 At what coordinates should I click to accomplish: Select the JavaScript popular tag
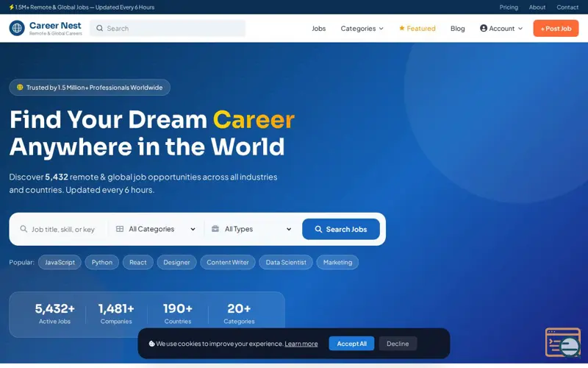point(60,262)
